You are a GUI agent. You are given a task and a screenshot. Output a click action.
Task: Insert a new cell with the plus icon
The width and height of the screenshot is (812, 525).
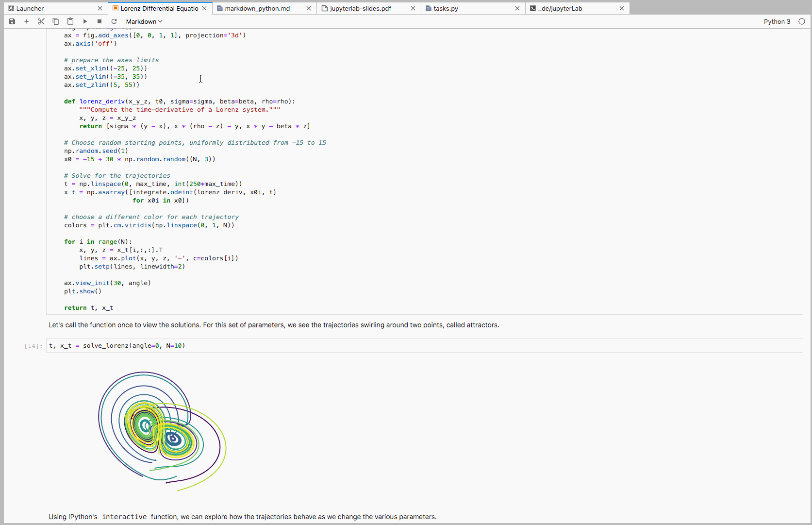coord(27,21)
